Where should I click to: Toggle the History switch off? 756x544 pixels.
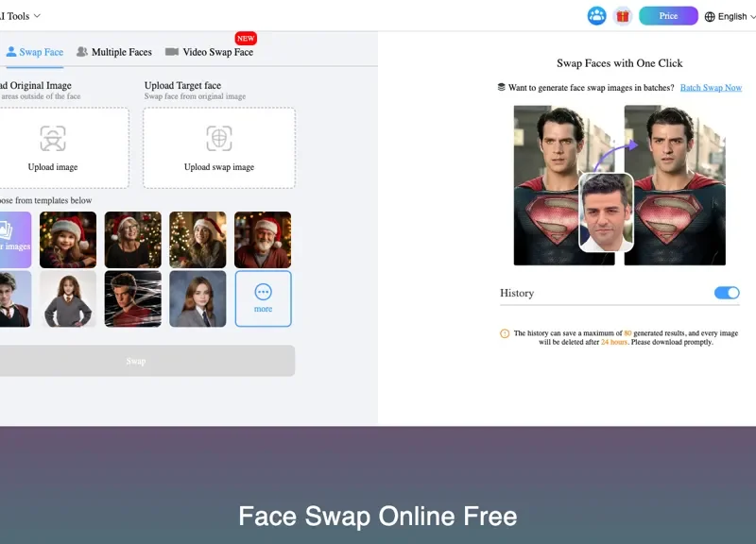[726, 293]
